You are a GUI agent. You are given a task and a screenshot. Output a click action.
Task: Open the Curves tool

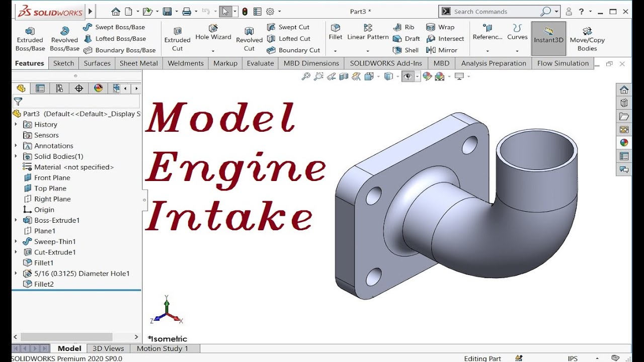(x=517, y=32)
